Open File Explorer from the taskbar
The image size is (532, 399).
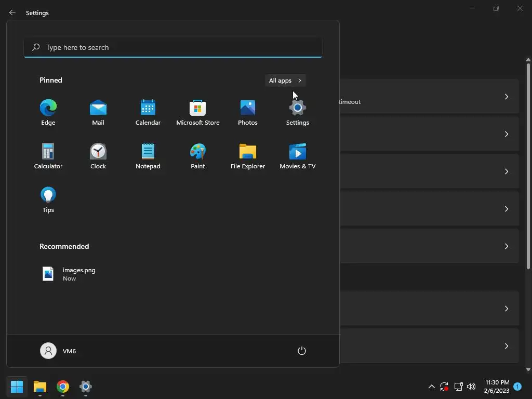click(x=39, y=387)
